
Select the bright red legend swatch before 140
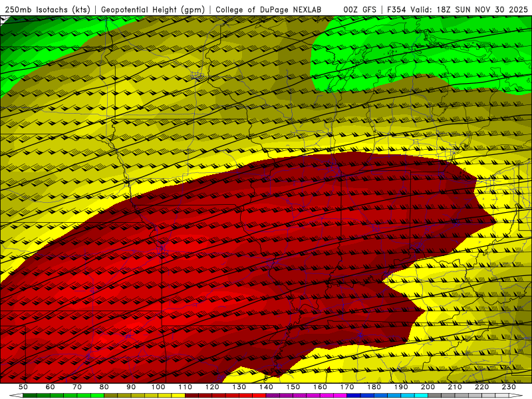259,396
